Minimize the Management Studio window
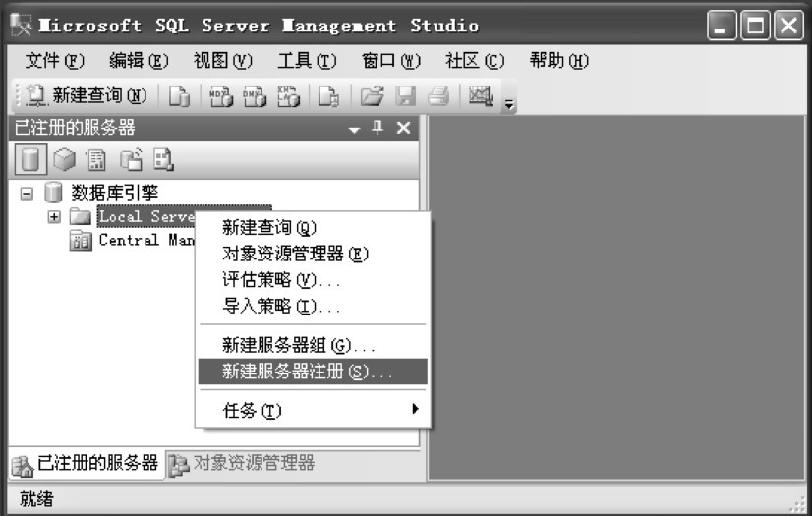The height and width of the screenshot is (516, 812). pyautogui.click(x=722, y=26)
